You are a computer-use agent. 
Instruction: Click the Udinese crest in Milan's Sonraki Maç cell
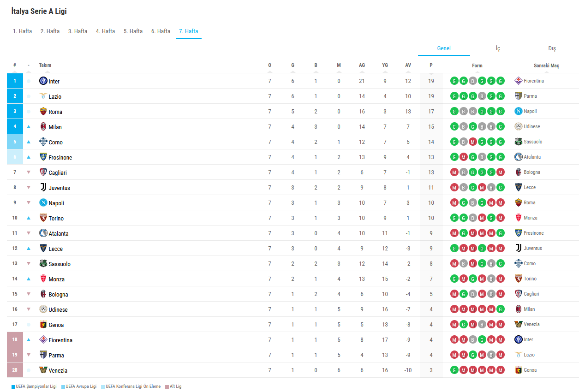[x=519, y=126]
